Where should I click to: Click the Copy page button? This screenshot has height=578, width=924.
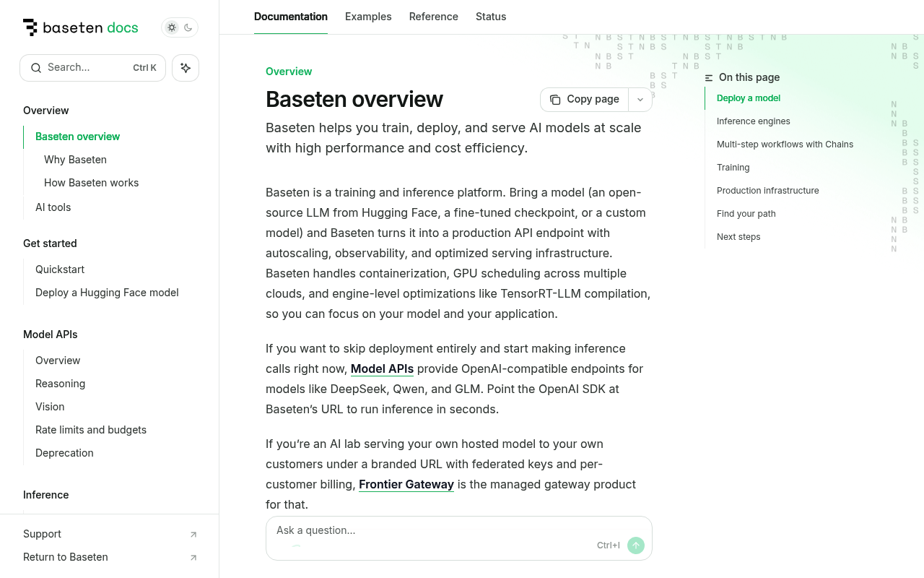[585, 100]
